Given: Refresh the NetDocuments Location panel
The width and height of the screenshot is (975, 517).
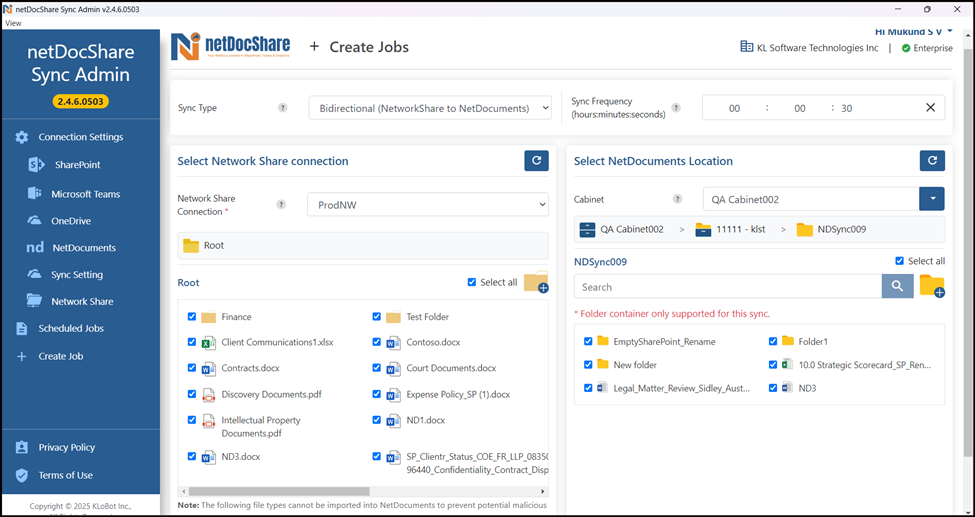Looking at the screenshot, I should coord(932,161).
